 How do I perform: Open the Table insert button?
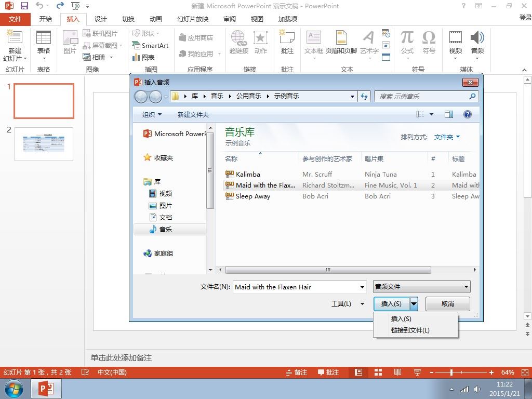point(44,46)
